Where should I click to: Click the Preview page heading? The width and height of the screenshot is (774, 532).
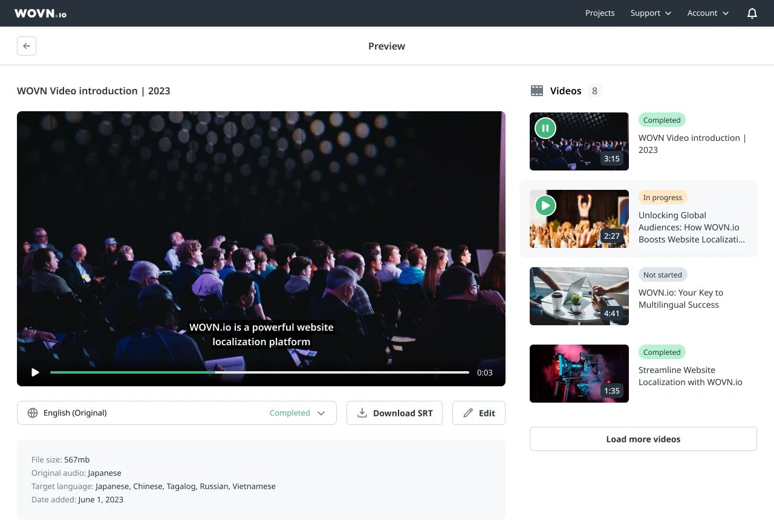point(387,46)
